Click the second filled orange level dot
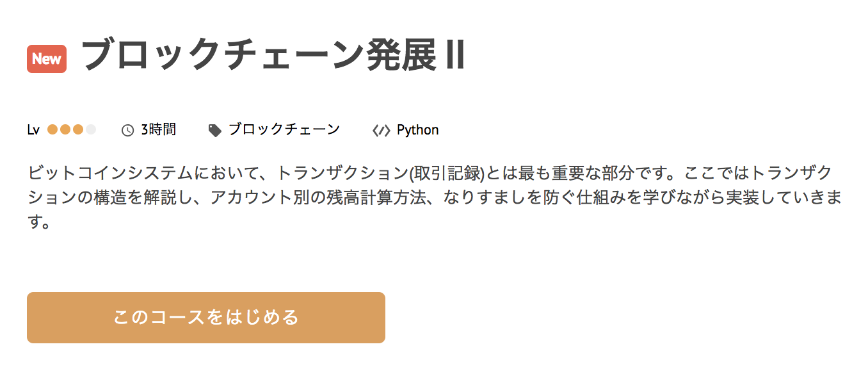This screenshot has height=383, width=868. 65,129
